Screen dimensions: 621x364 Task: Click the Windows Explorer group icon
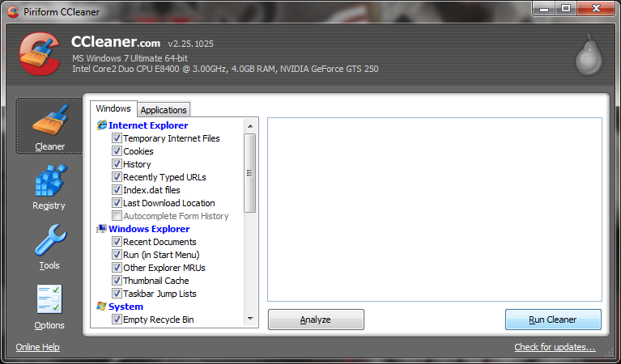[102, 229]
